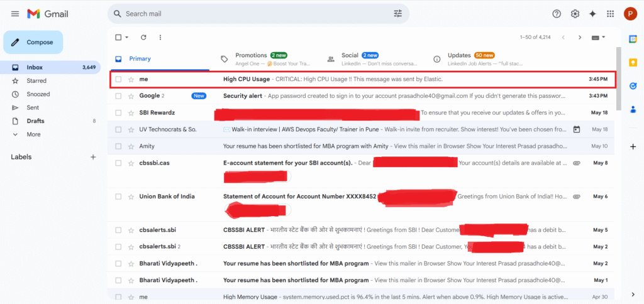This screenshot has height=304, width=644.
Task: Select the cbssbi.cas email checkbox
Action: point(118,163)
